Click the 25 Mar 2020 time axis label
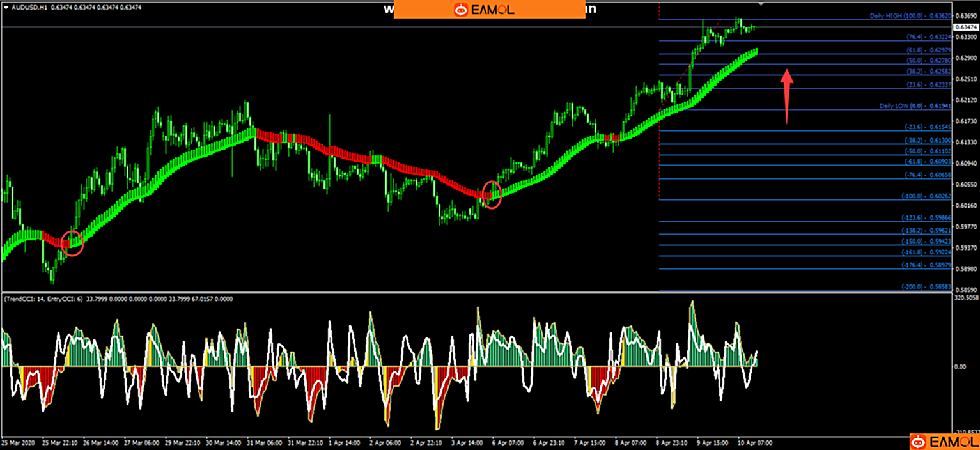980x450 pixels. pyautogui.click(x=18, y=442)
